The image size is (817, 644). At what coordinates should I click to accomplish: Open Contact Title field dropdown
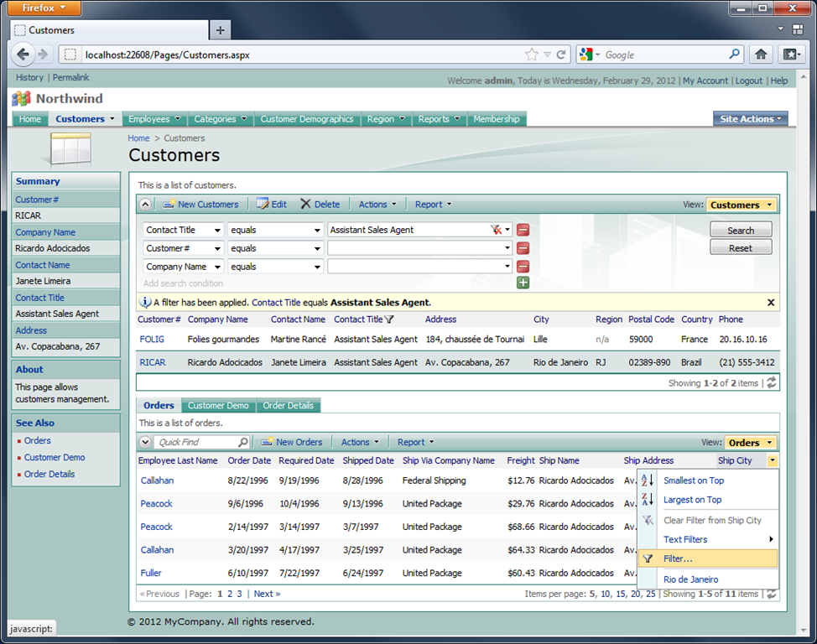(x=217, y=230)
